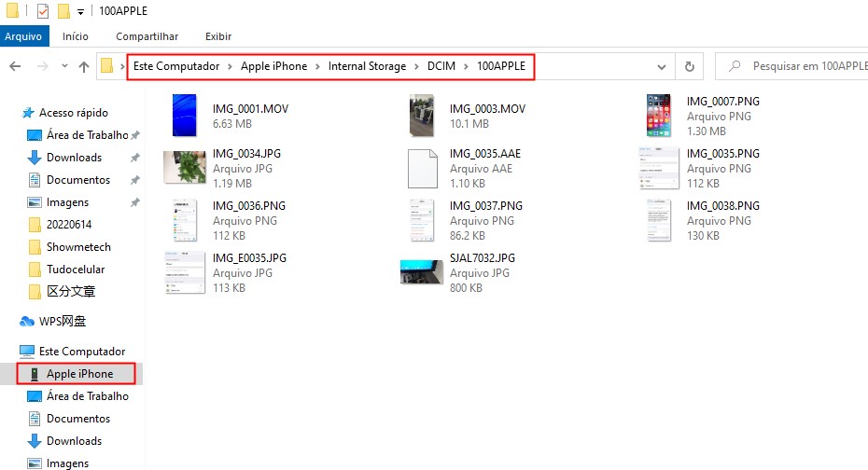
Task: Select IMG_E0035.JPG thumbnail
Action: [185, 272]
